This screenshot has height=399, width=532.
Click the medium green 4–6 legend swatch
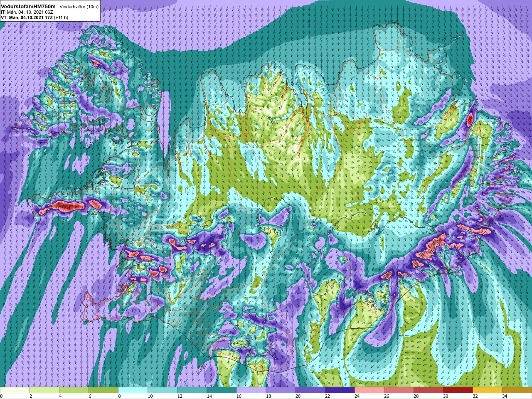tap(74, 390)
